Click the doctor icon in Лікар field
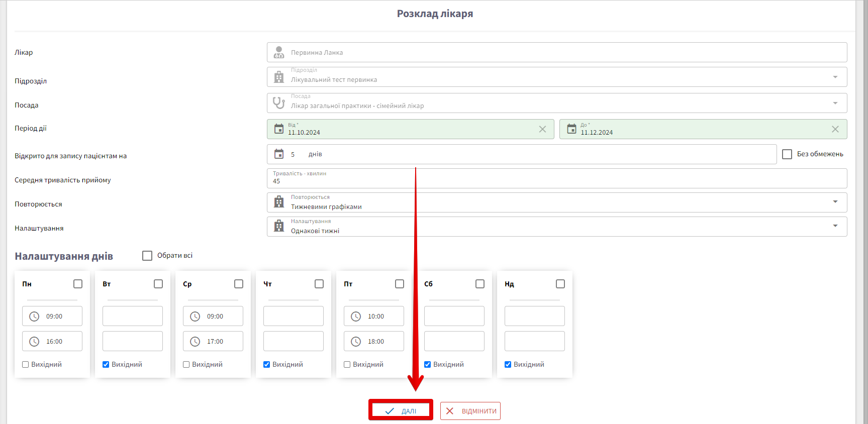The width and height of the screenshot is (868, 424). pos(278,52)
